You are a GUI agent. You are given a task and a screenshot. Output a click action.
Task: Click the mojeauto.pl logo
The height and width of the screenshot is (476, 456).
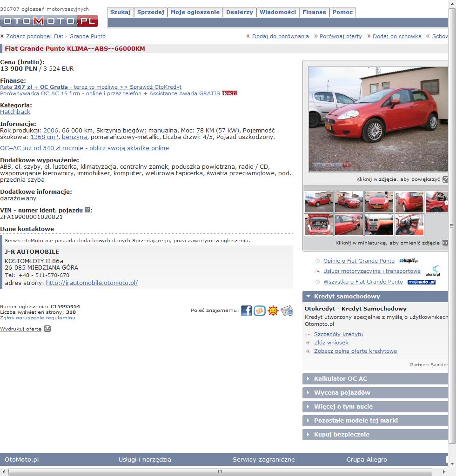pyautogui.click(x=422, y=282)
